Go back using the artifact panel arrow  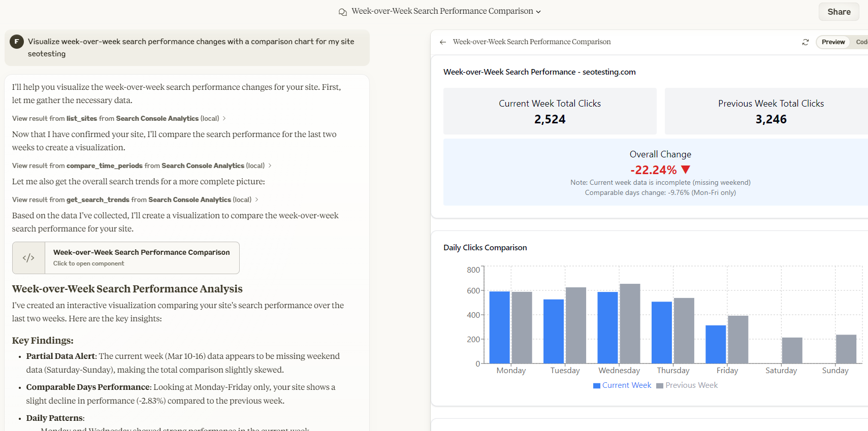coord(443,42)
